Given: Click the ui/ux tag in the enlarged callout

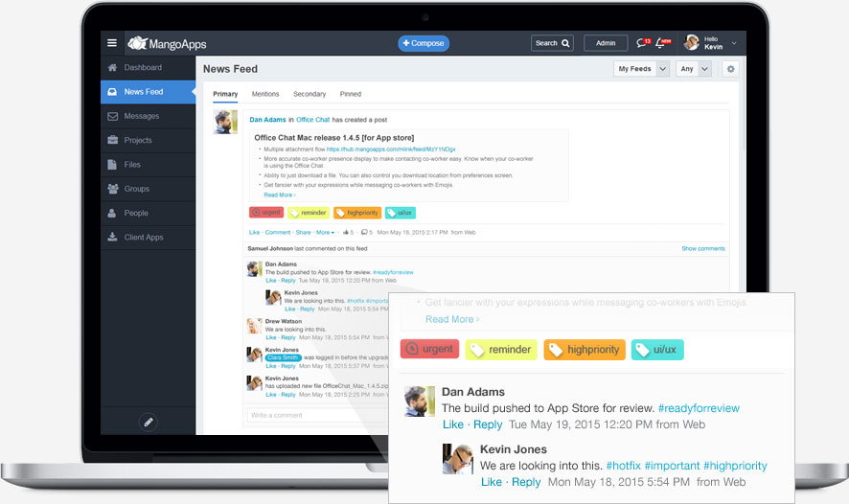Looking at the screenshot, I should click(657, 349).
